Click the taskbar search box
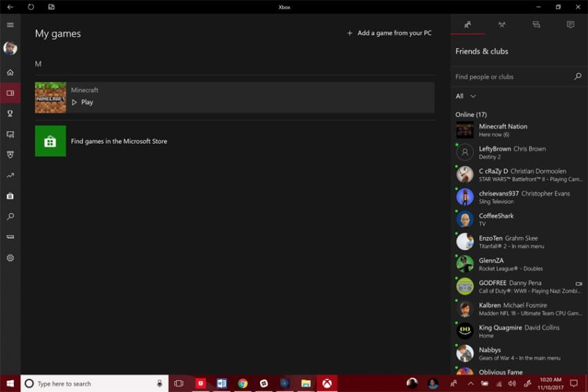This screenshot has height=392, width=588. [95, 384]
